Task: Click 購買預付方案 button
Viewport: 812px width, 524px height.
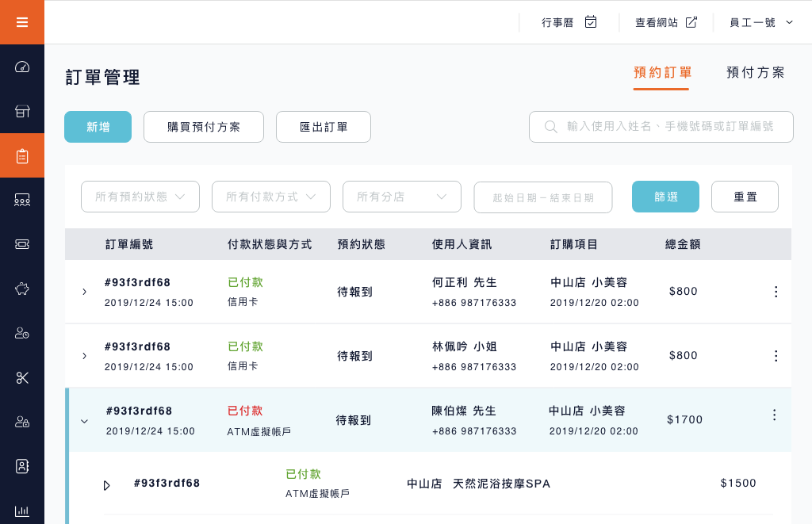Action: pos(204,127)
